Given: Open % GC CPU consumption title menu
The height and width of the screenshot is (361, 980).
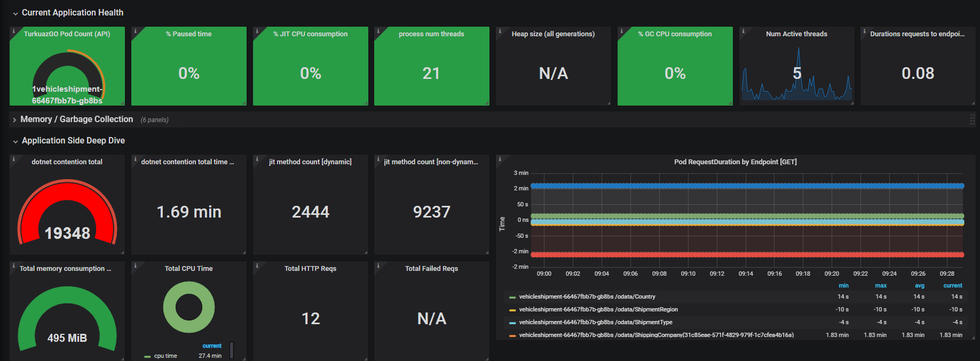Looking at the screenshot, I should pyautogui.click(x=675, y=34).
